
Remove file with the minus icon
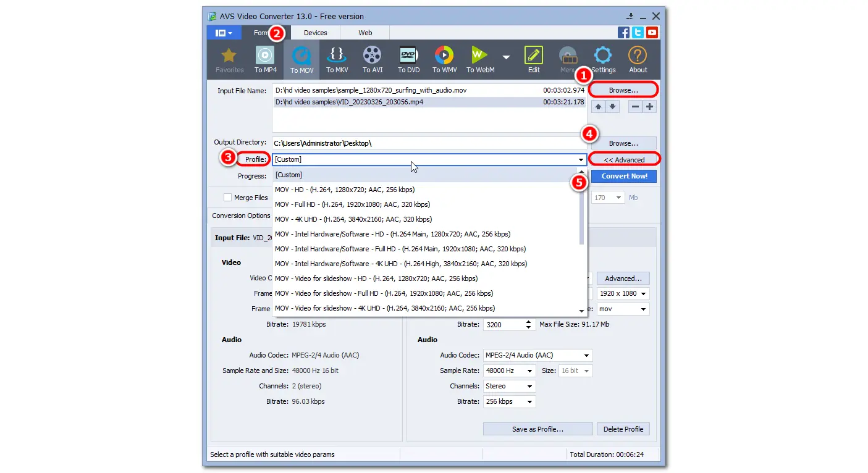tap(636, 106)
